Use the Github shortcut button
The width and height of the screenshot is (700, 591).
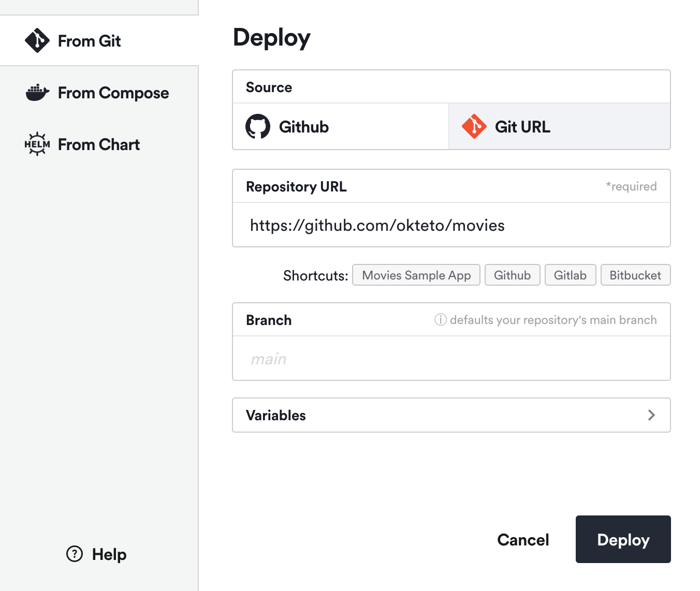(513, 275)
